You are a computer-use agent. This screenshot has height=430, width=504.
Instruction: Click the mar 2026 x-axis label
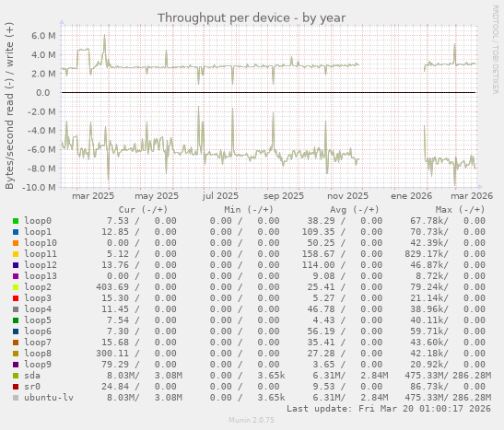click(x=472, y=196)
